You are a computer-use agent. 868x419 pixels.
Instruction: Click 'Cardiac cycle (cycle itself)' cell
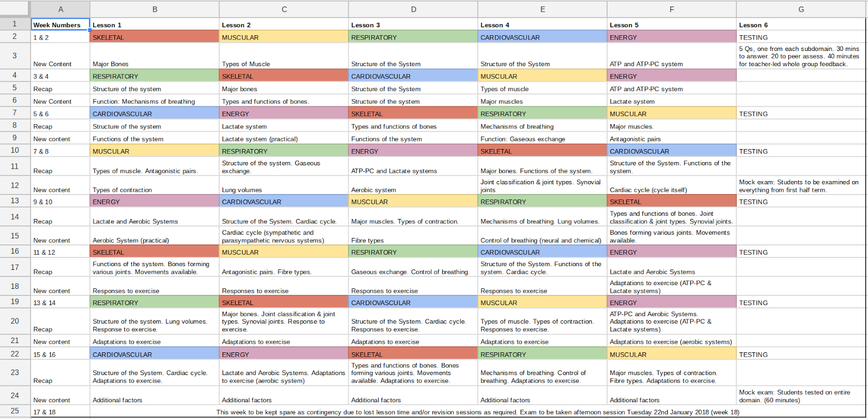pos(672,185)
